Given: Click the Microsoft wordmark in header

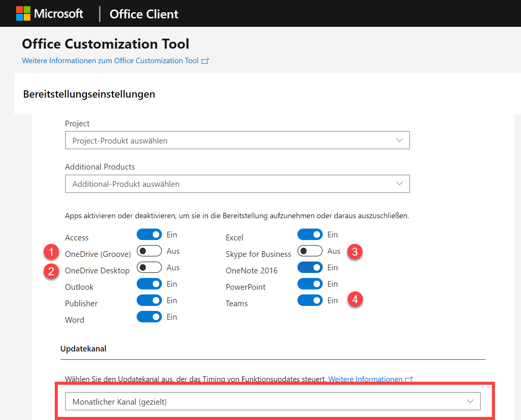Looking at the screenshot, I should (59, 14).
